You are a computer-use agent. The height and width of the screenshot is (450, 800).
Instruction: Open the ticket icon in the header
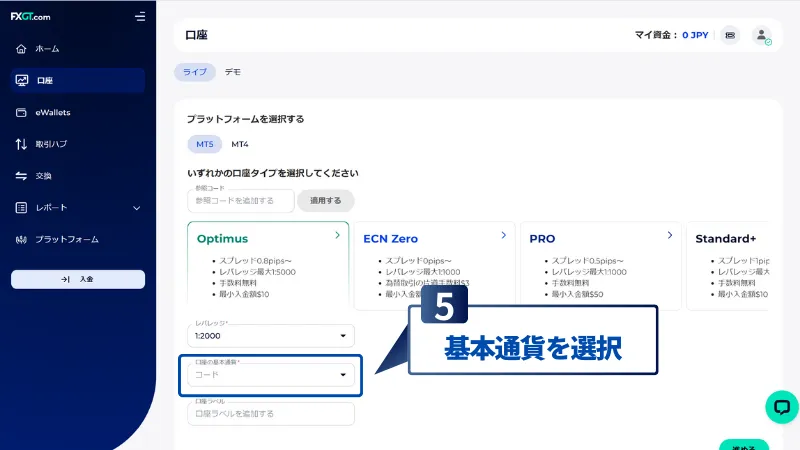(730, 35)
